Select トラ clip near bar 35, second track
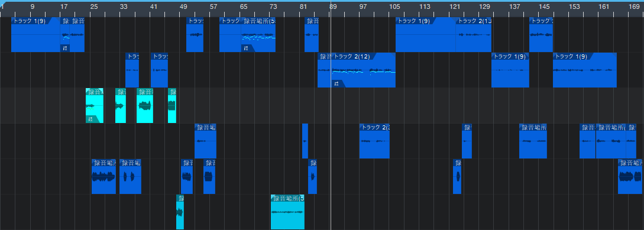644x230 pixels. (x=132, y=70)
